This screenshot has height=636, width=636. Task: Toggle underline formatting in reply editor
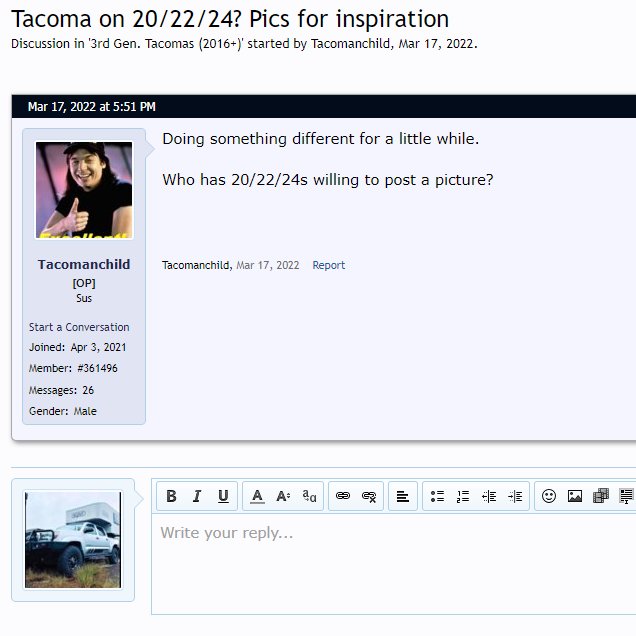click(223, 496)
